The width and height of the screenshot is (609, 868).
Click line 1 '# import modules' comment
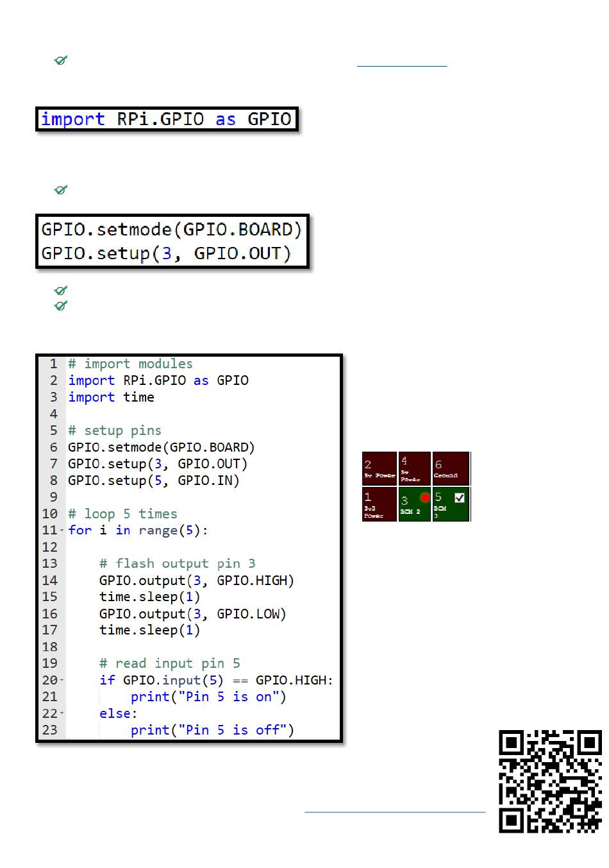point(130,364)
